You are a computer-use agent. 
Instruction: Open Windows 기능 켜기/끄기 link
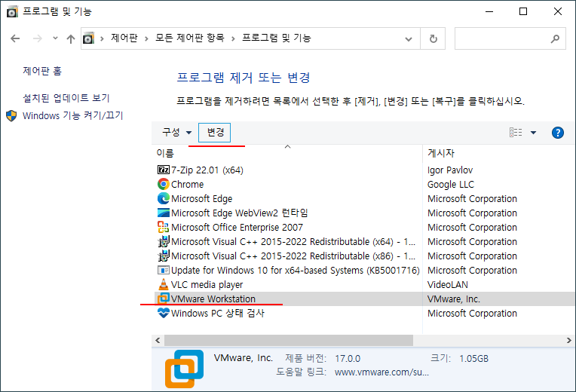[72, 116]
